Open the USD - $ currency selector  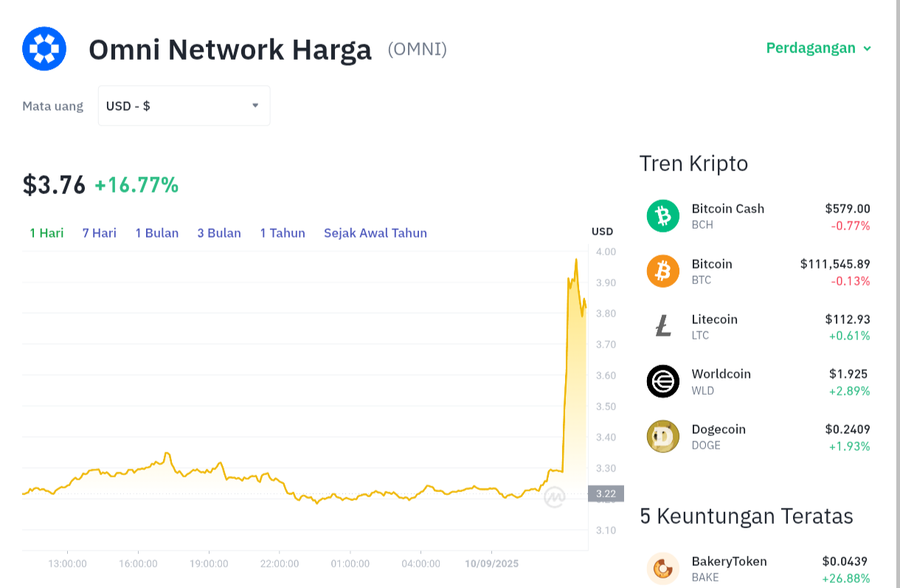pyautogui.click(x=184, y=106)
